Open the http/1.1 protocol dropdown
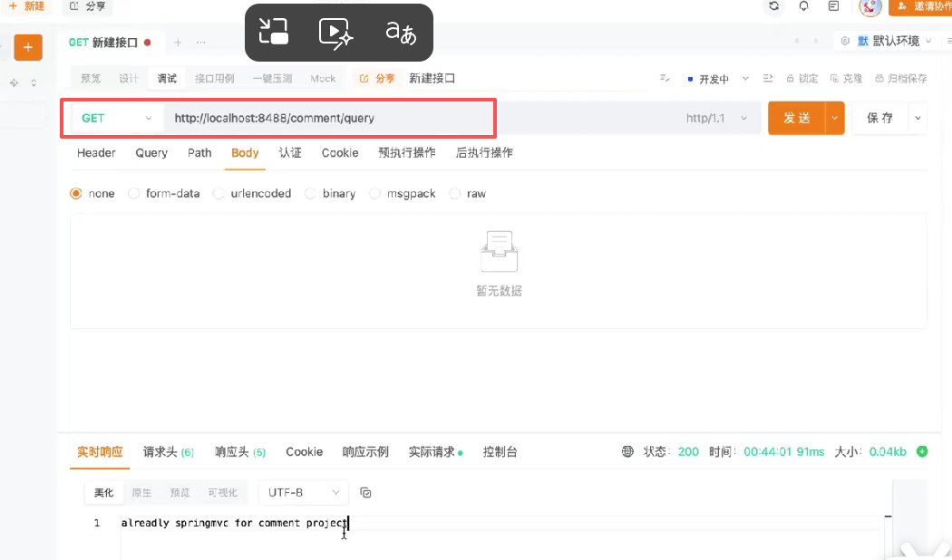 point(716,119)
